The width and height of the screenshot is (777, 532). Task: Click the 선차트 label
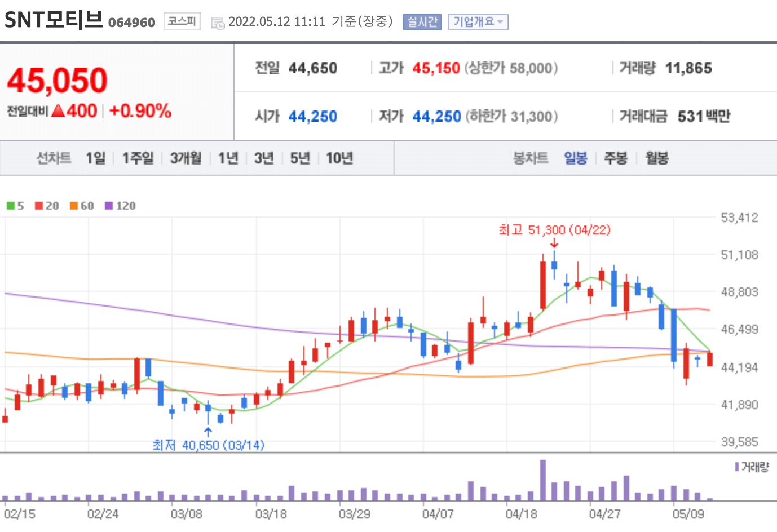click(x=54, y=158)
